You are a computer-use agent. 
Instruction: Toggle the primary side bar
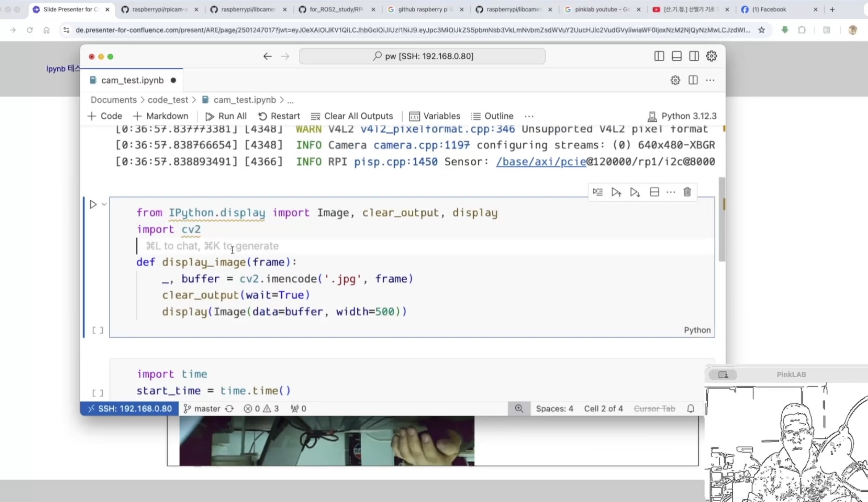tap(659, 56)
